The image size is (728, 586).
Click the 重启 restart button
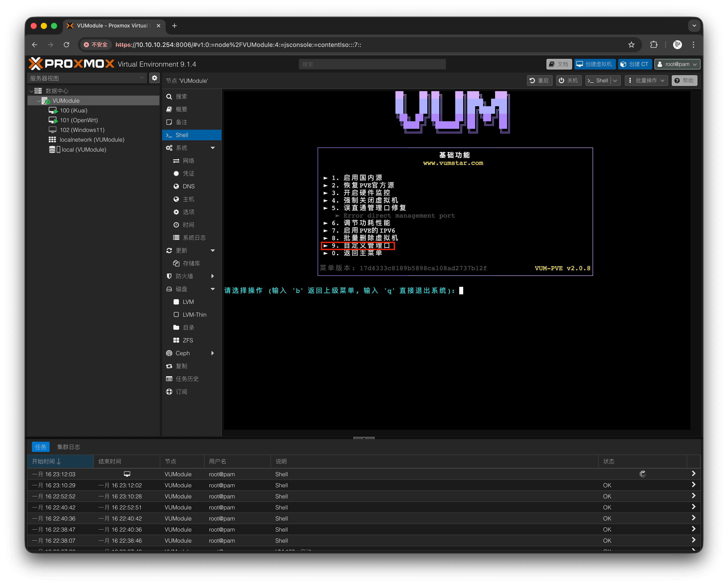click(539, 80)
